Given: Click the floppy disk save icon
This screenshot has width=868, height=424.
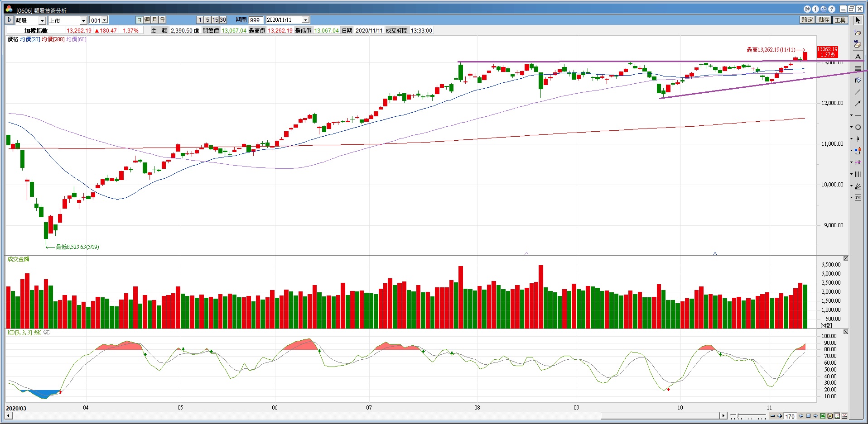Looking at the screenshot, I should click(x=830, y=416).
